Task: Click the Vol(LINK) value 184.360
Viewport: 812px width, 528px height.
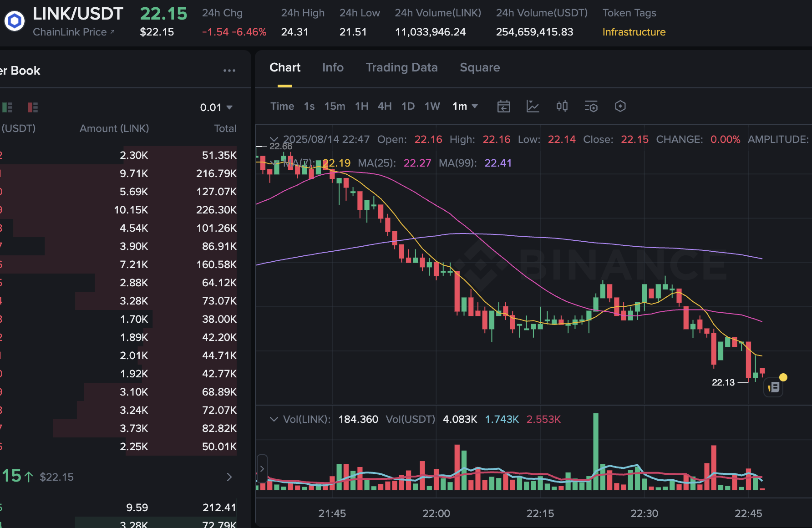Action: pos(358,419)
